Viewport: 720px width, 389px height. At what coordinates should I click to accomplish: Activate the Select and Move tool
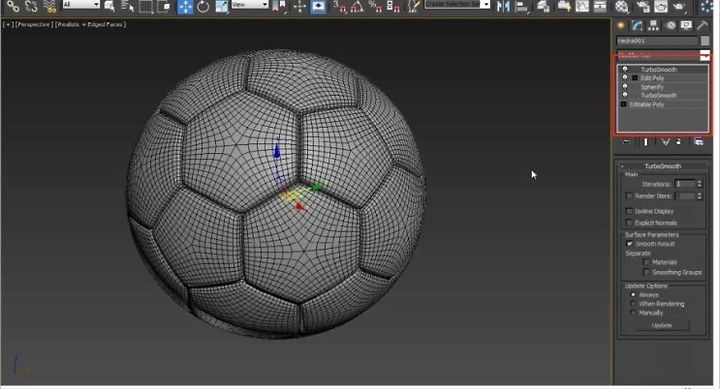pyautogui.click(x=185, y=6)
